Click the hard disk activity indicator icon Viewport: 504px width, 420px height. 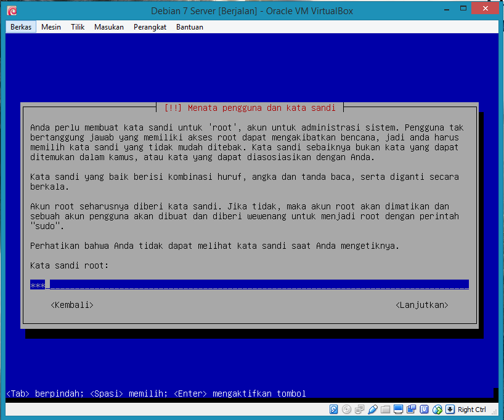pyautogui.click(x=334, y=409)
